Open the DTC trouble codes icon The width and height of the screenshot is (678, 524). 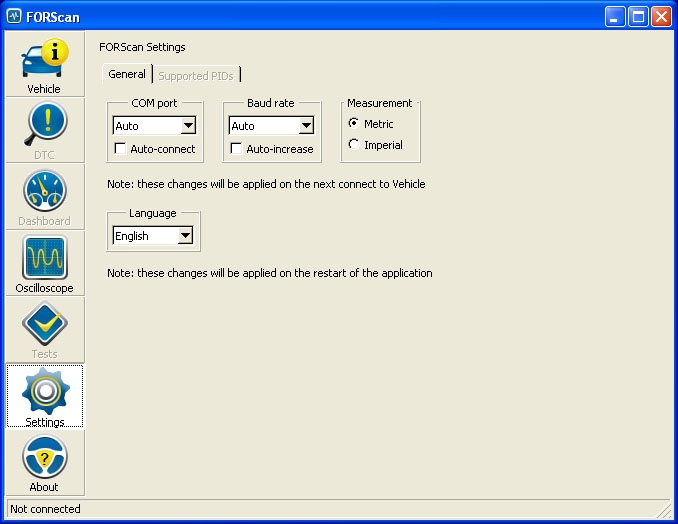point(44,124)
